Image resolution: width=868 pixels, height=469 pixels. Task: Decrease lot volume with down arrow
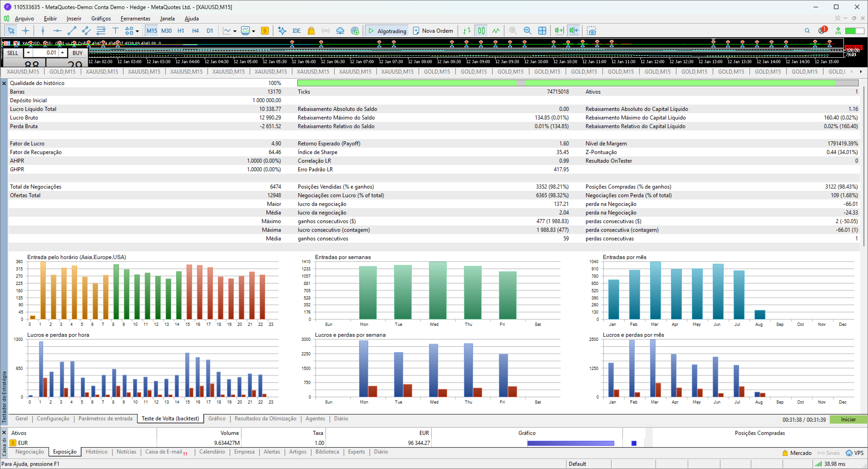28,53
